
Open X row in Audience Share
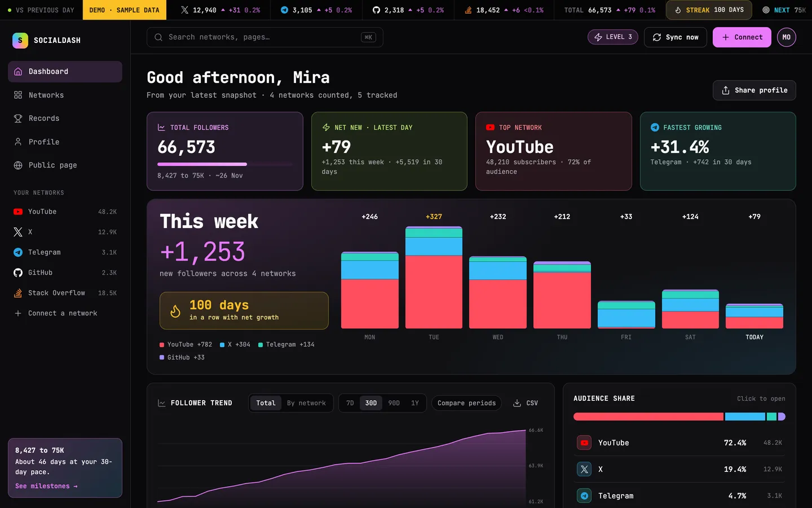(x=679, y=470)
